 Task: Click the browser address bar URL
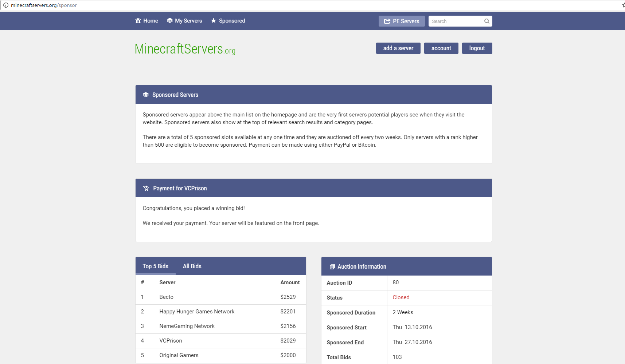click(x=44, y=5)
